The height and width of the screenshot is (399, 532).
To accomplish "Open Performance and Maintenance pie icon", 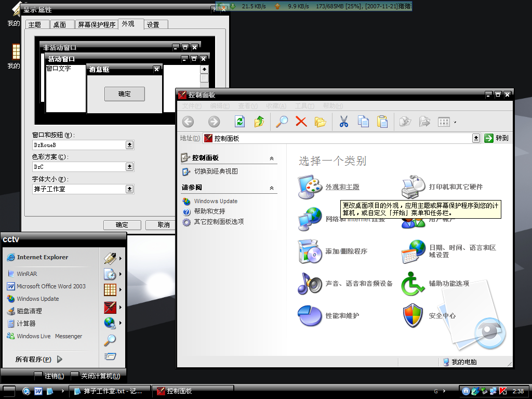I will point(310,315).
